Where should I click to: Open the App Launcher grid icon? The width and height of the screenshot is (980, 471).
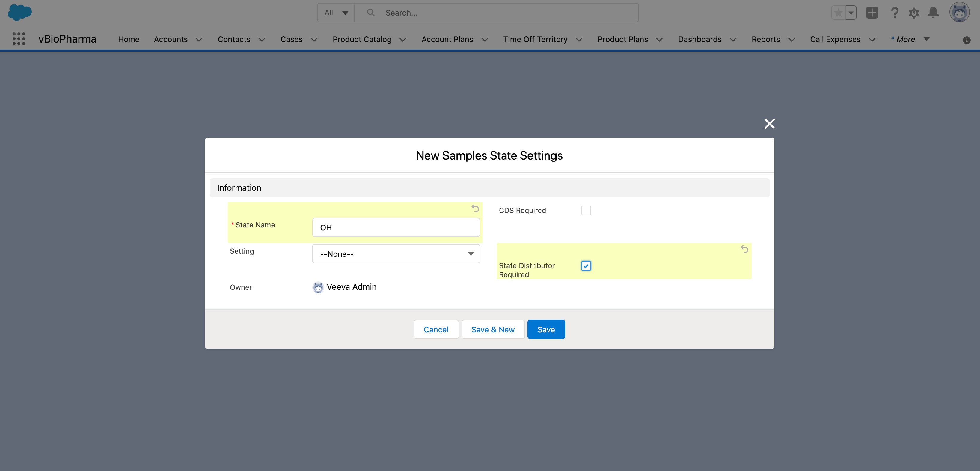click(x=18, y=39)
